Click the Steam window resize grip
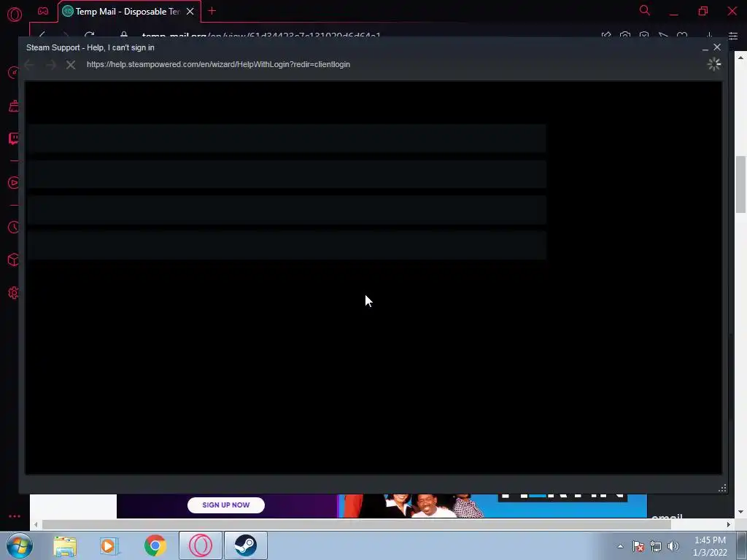The image size is (747, 560). 722,488
